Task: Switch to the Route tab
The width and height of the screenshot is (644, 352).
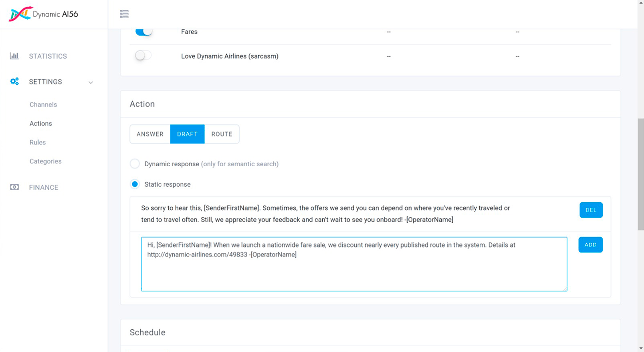Action: coord(222,134)
